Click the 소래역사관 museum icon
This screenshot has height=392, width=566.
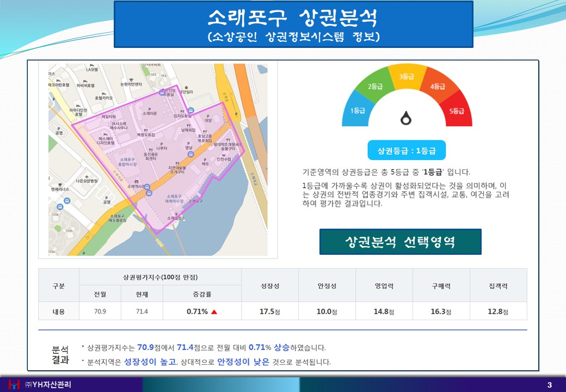click(137, 181)
